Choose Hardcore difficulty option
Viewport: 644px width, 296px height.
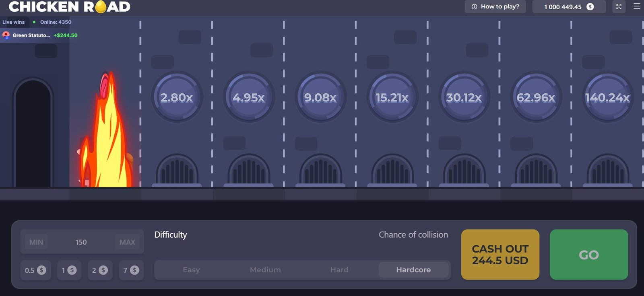[413, 270]
